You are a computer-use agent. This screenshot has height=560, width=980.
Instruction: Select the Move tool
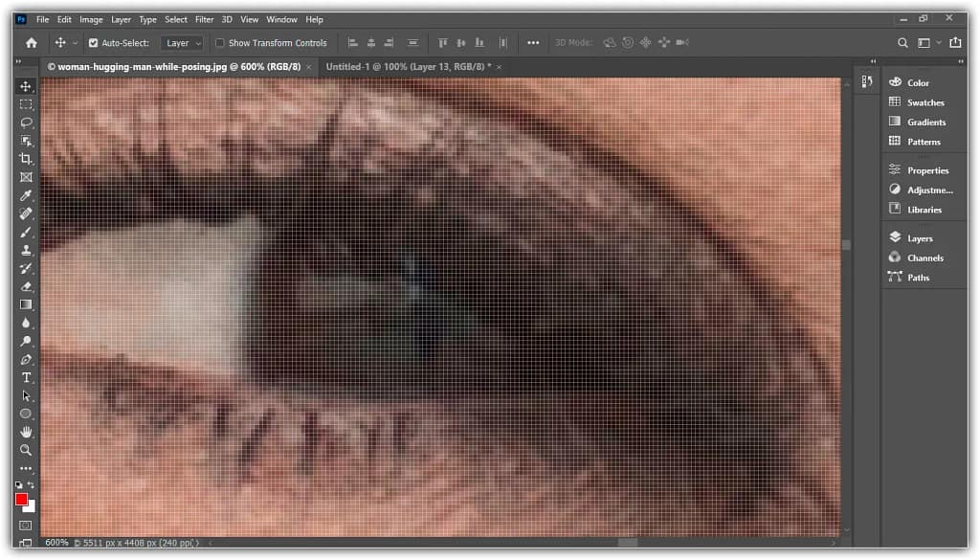tap(26, 86)
